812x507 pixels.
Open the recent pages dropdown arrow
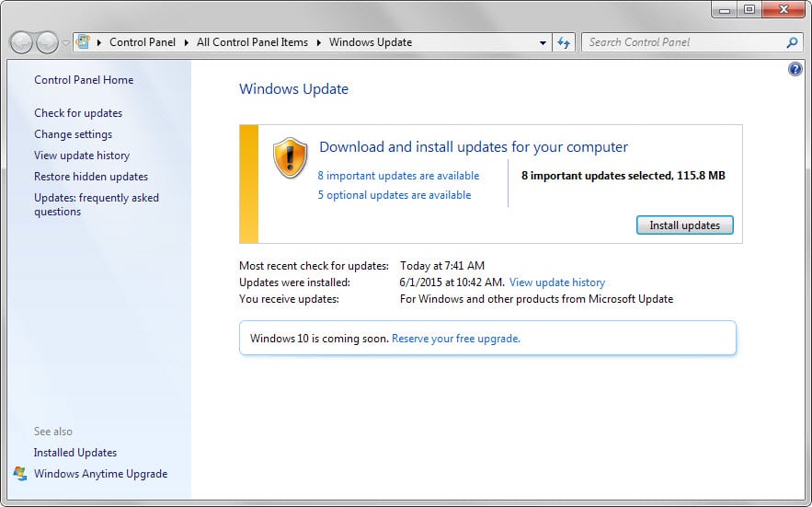[66, 43]
